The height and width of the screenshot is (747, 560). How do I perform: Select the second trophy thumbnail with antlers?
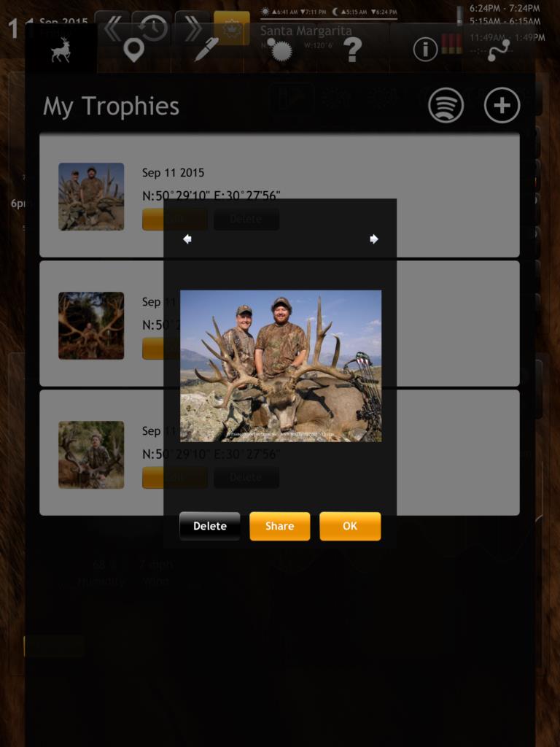click(91, 325)
